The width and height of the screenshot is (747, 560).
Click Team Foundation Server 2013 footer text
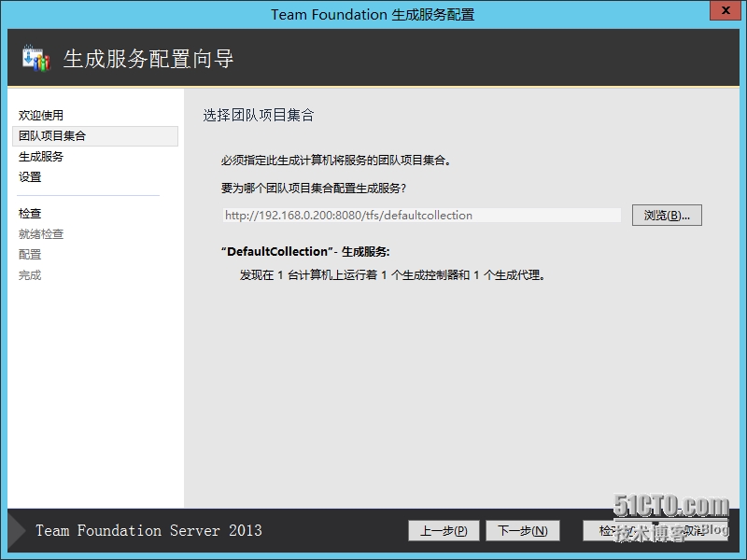tap(149, 530)
